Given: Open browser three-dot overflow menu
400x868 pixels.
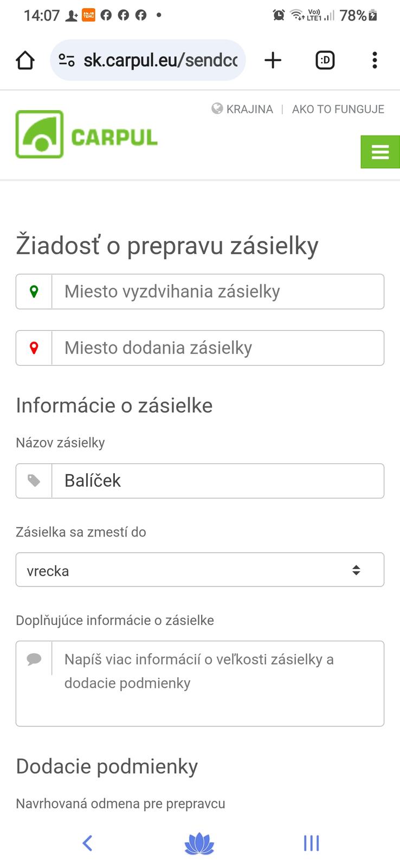Looking at the screenshot, I should point(375,60).
